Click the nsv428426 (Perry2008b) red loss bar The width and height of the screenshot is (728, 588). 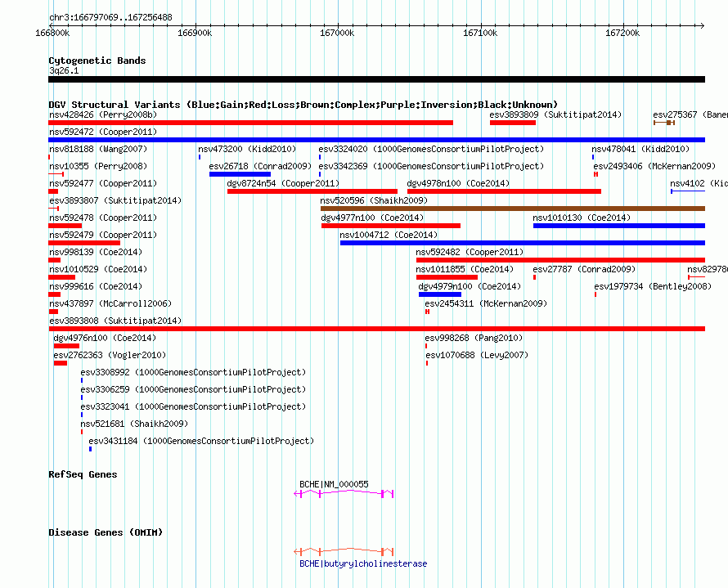coord(251,123)
